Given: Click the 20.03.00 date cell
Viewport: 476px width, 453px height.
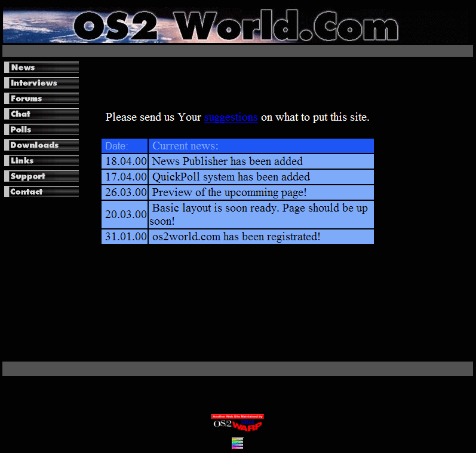Looking at the screenshot, I should (125, 215).
